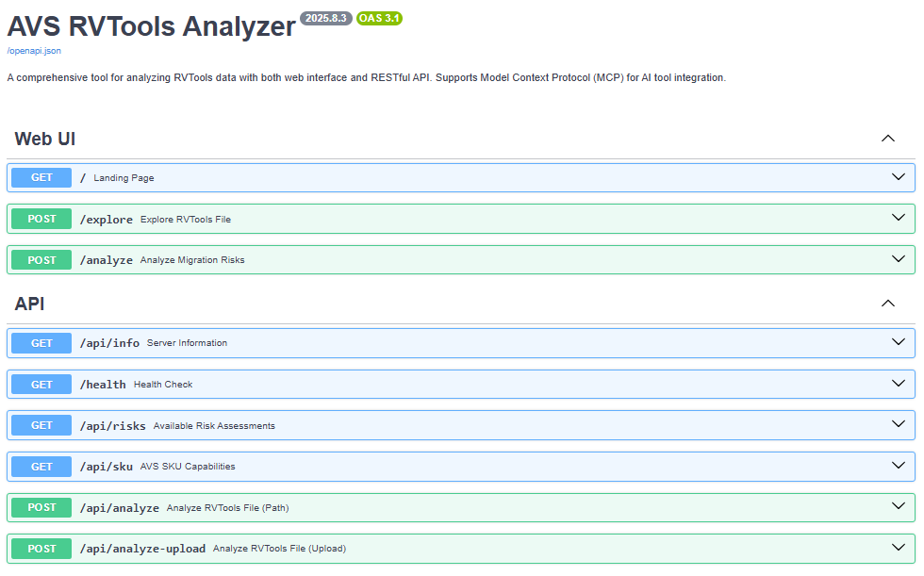The height and width of the screenshot is (576, 924).
Task: Click the /api/info endpoint path
Action: click(109, 343)
